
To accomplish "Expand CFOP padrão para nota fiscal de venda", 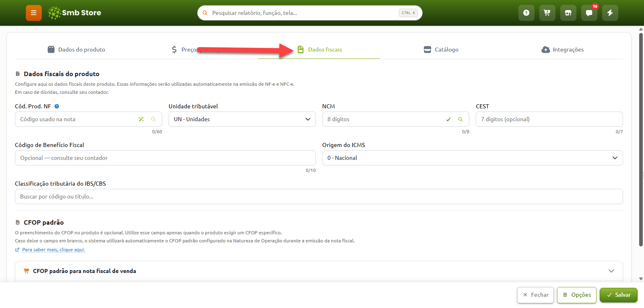I will 319,271.
